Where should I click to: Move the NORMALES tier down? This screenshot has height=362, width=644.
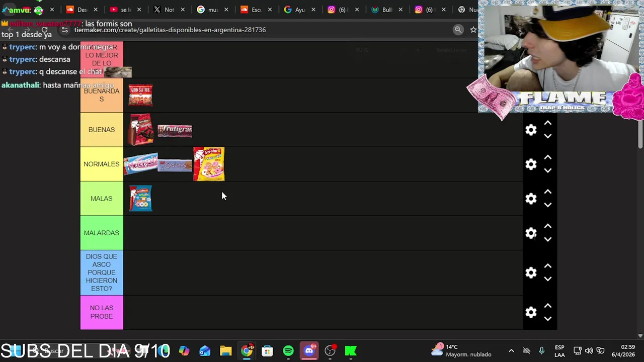point(548,170)
